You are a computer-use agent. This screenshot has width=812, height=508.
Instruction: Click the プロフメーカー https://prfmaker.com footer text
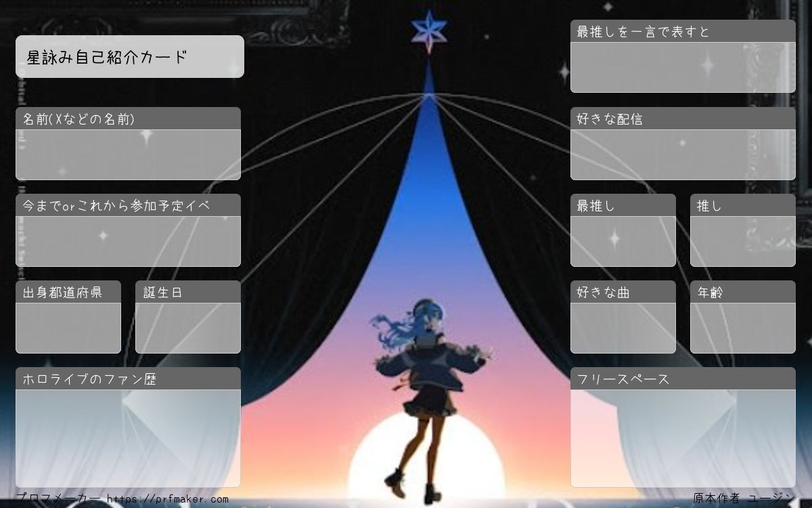[x=122, y=499]
